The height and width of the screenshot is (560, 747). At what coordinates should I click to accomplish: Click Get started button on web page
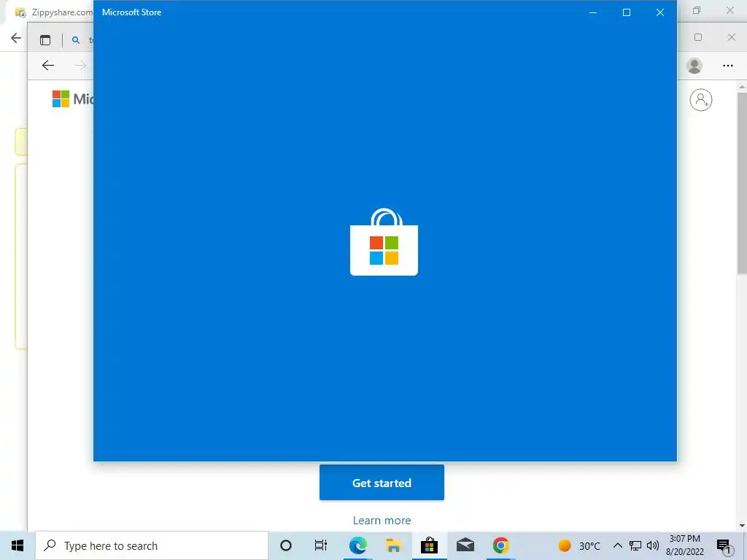point(382,483)
